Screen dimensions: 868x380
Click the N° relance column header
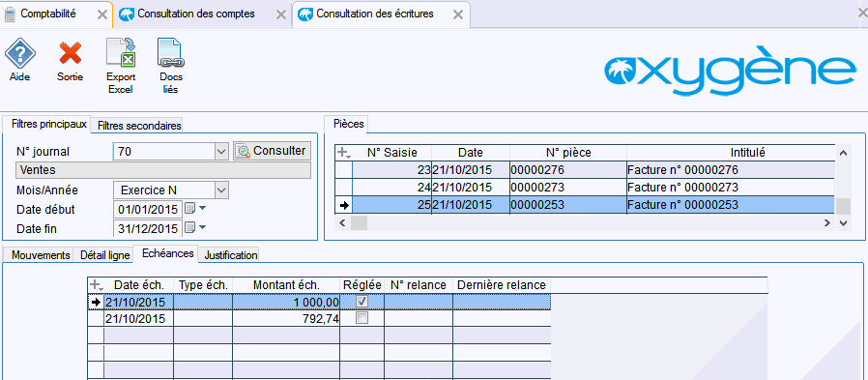pyautogui.click(x=419, y=284)
